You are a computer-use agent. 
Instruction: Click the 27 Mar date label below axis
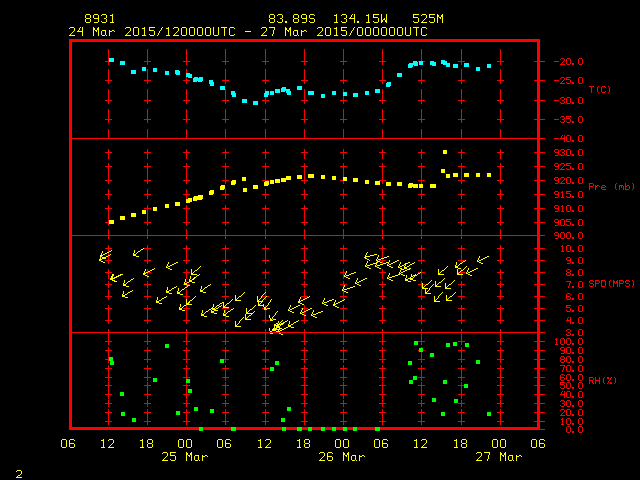coord(499,457)
